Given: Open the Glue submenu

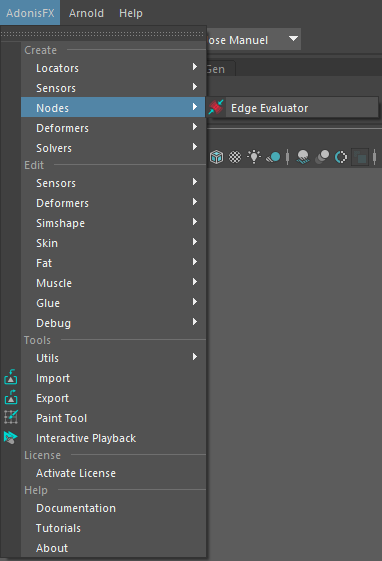Looking at the screenshot, I should coord(113,303).
